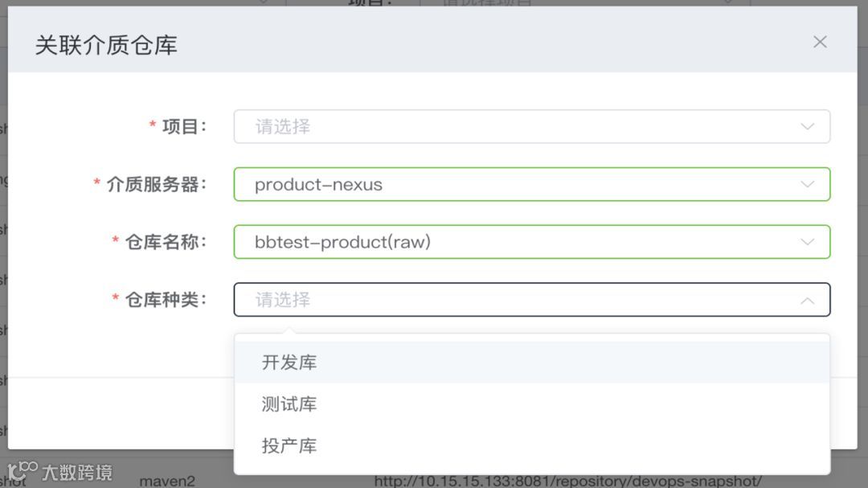Click the bbtest-product(raw) field

(532, 242)
